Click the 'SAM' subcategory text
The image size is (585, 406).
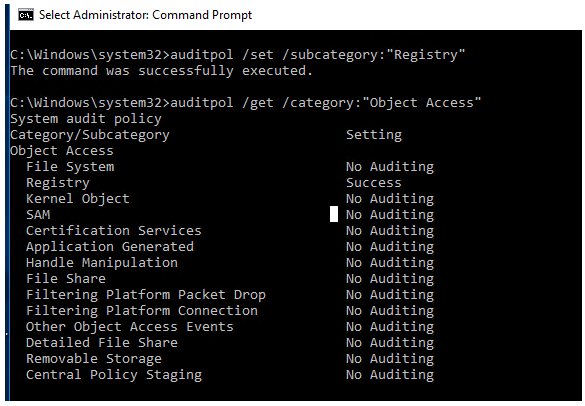38,215
